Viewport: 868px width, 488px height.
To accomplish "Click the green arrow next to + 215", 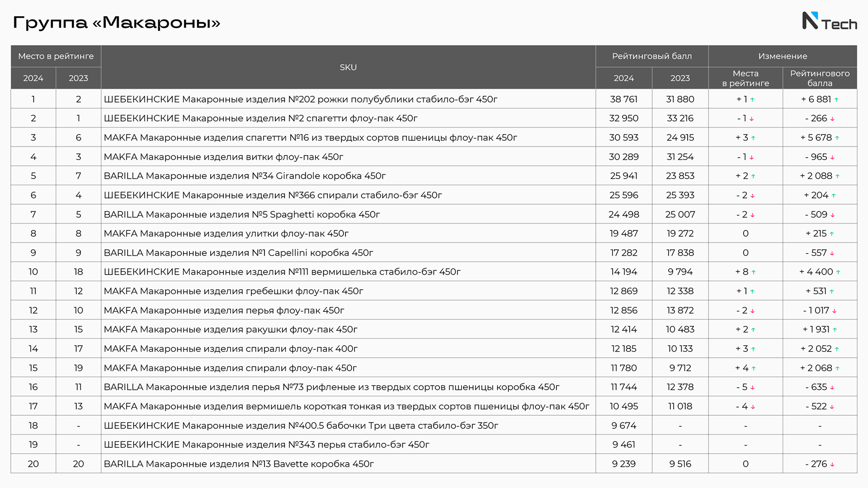I will 832,234.
